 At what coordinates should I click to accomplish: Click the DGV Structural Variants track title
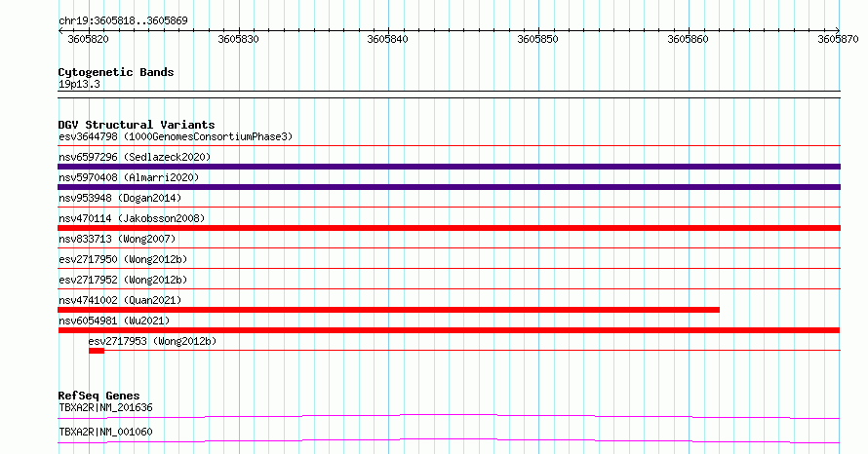137,125
